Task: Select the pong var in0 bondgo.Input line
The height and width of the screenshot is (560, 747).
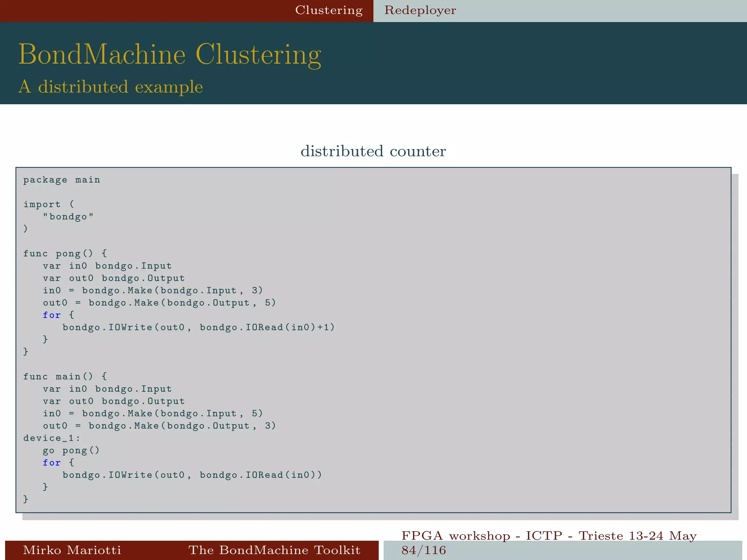Action: (107, 266)
